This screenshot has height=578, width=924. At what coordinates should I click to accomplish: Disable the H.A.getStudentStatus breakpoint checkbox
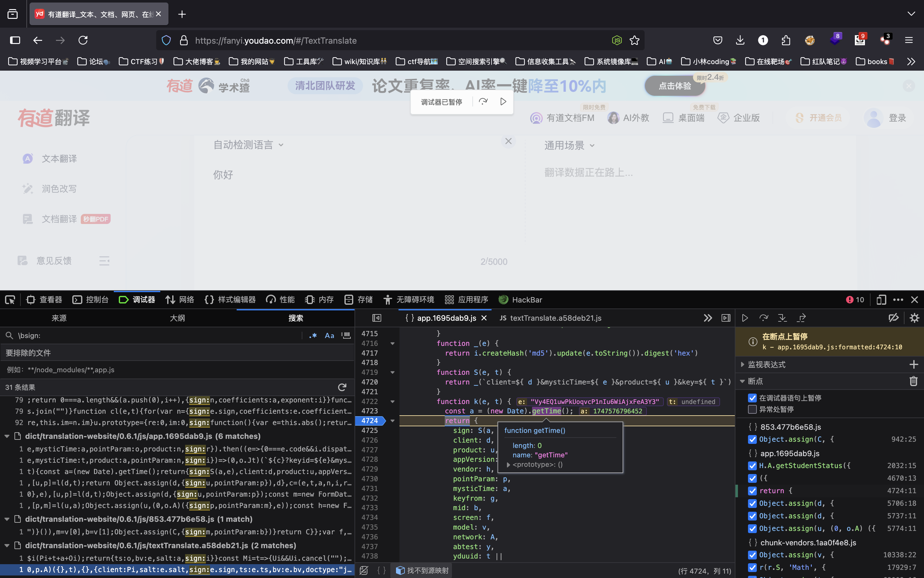tap(752, 466)
